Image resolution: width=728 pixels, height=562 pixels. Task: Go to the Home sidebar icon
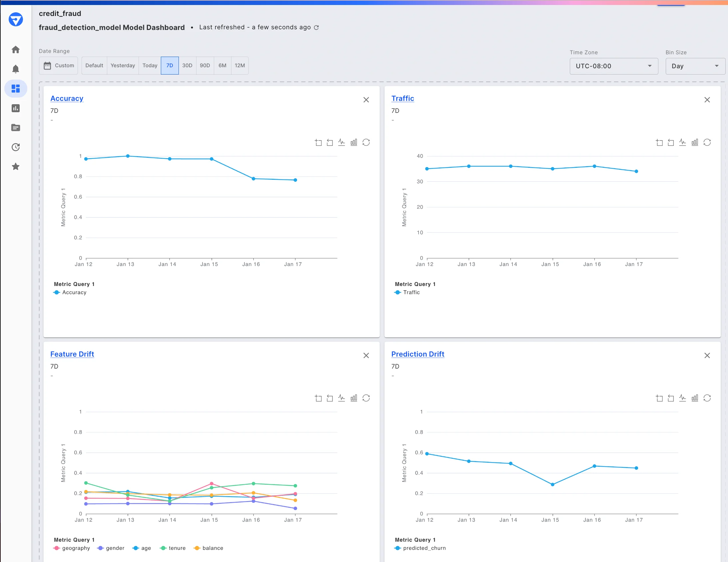point(16,50)
